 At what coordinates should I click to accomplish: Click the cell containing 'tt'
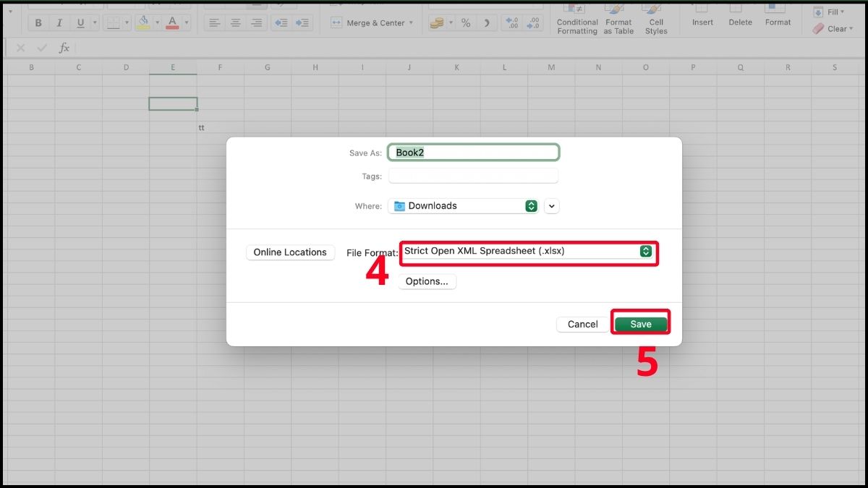click(220, 128)
